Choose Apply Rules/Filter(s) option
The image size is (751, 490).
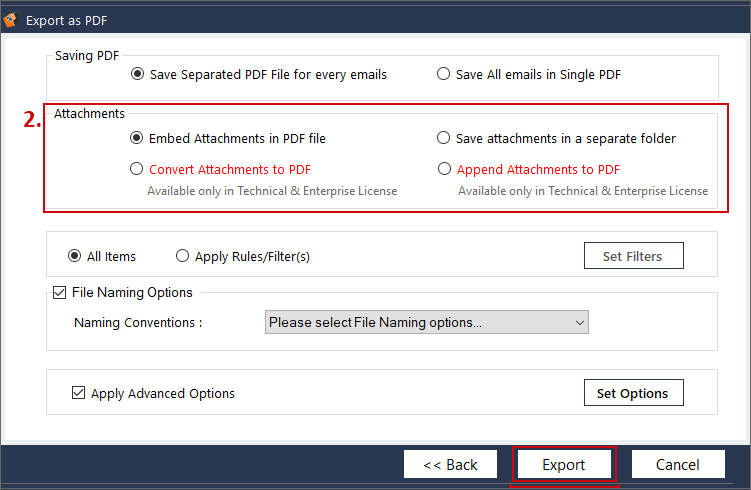182,256
